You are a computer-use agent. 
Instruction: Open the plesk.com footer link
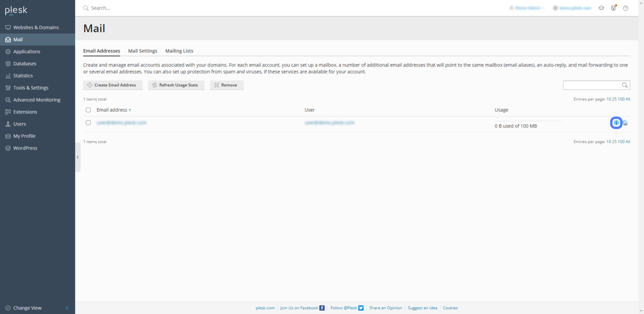pos(265,308)
